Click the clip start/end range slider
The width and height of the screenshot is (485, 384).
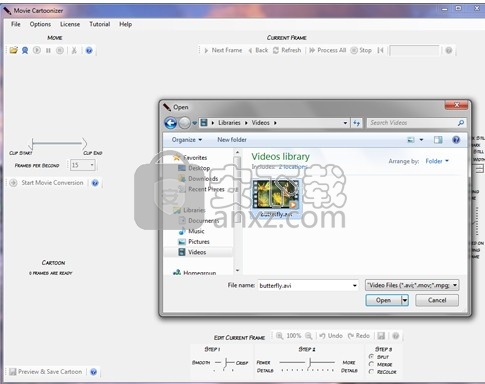(x=58, y=144)
